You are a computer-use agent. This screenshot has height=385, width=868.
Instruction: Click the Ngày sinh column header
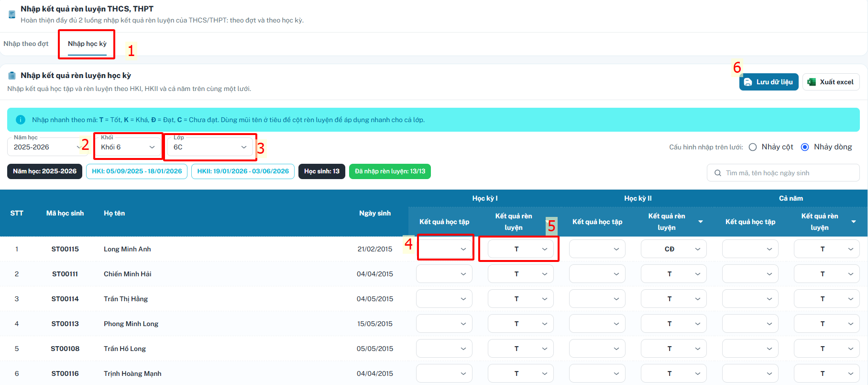click(x=375, y=213)
